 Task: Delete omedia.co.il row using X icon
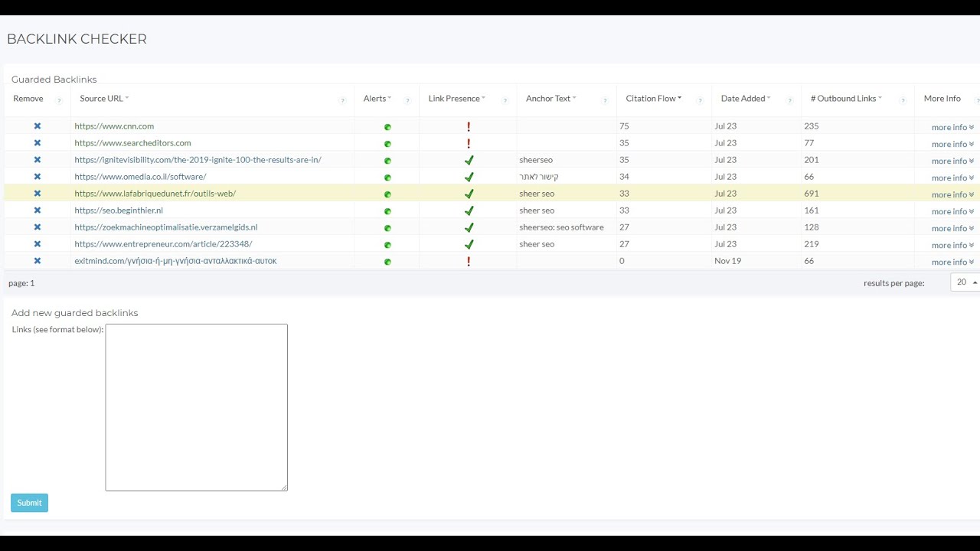[x=37, y=177]
